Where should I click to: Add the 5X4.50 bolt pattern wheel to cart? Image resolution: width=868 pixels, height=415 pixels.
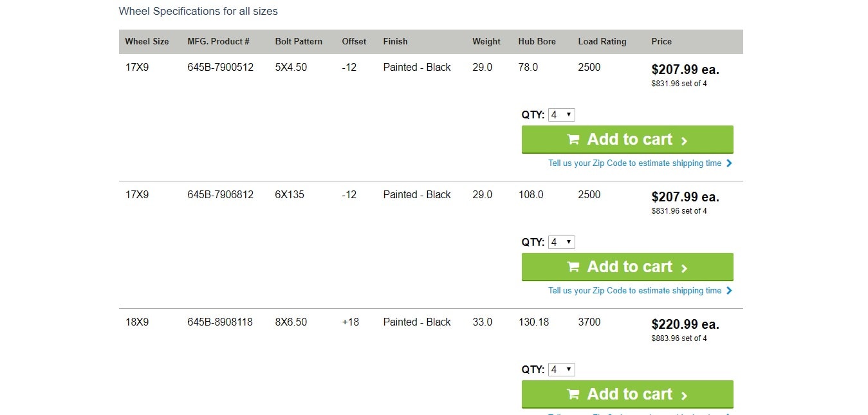coord(627,140)
